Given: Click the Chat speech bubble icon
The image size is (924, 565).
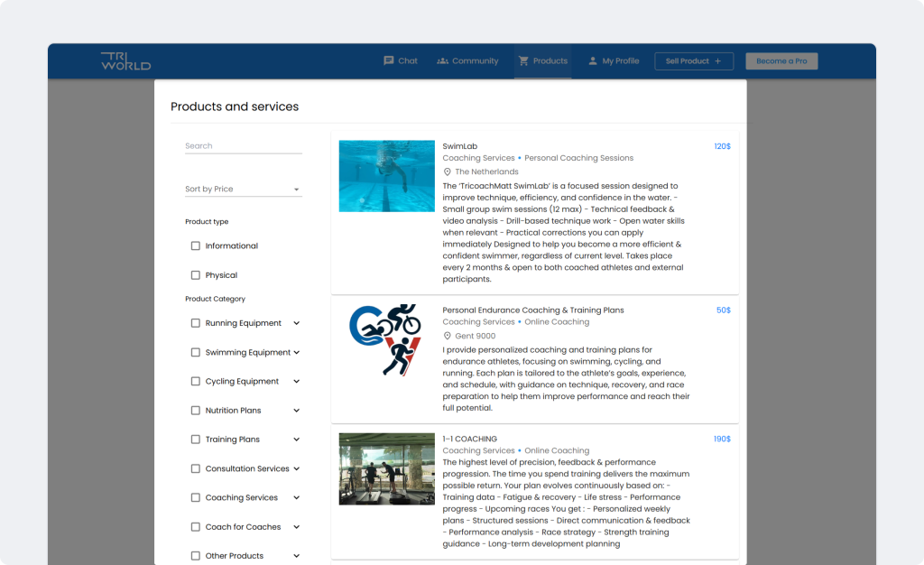Looking at the screenshot, I should (x=389, y=61).
